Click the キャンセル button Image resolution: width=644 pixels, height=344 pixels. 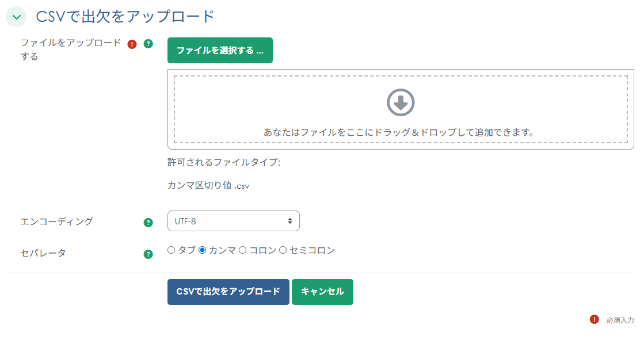pos(322,292)
